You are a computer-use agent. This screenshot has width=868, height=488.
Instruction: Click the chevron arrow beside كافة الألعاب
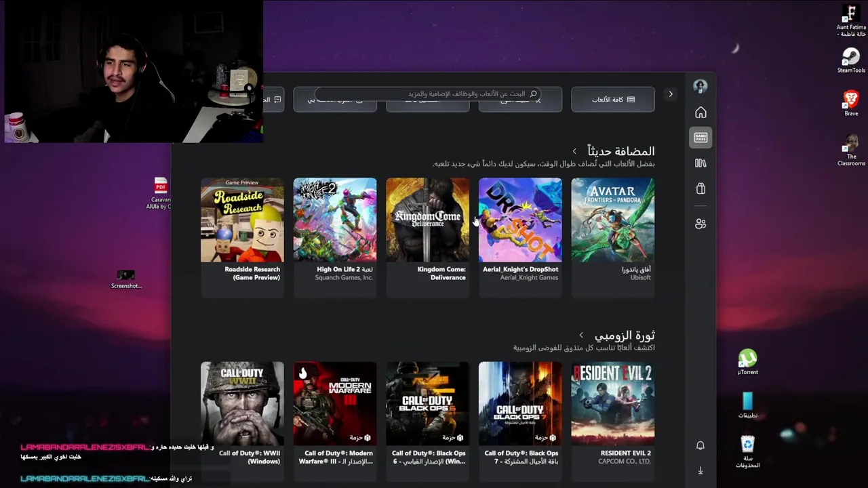click(671, 94)
